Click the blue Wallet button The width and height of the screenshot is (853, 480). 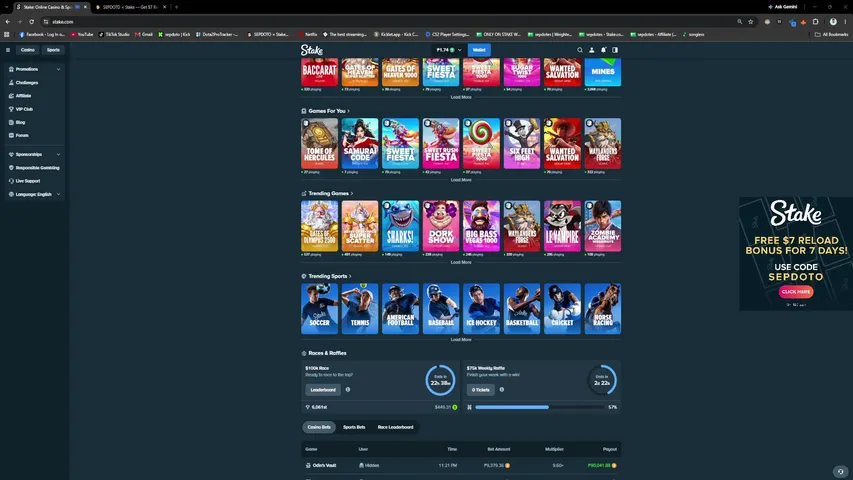479,50
